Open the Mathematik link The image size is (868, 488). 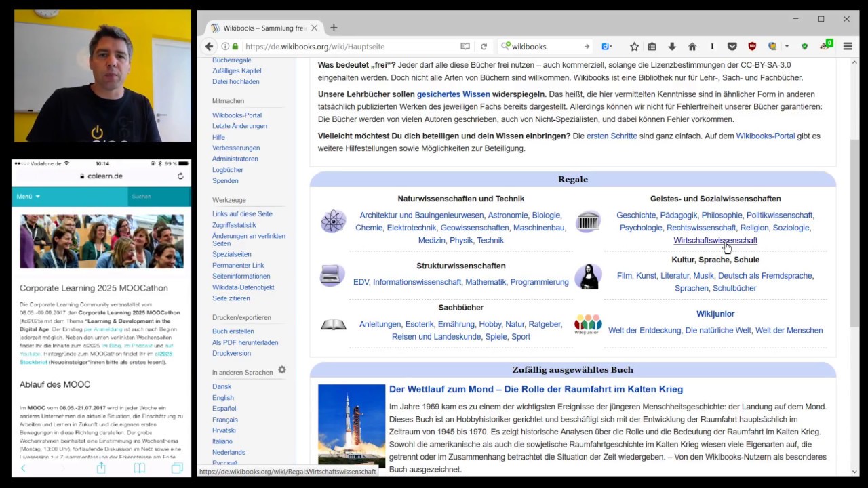(x=486, y=282)
